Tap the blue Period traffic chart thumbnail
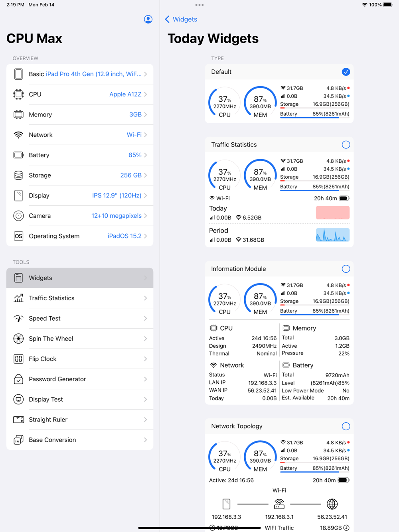The image size is (399, 532). [333, 235]
